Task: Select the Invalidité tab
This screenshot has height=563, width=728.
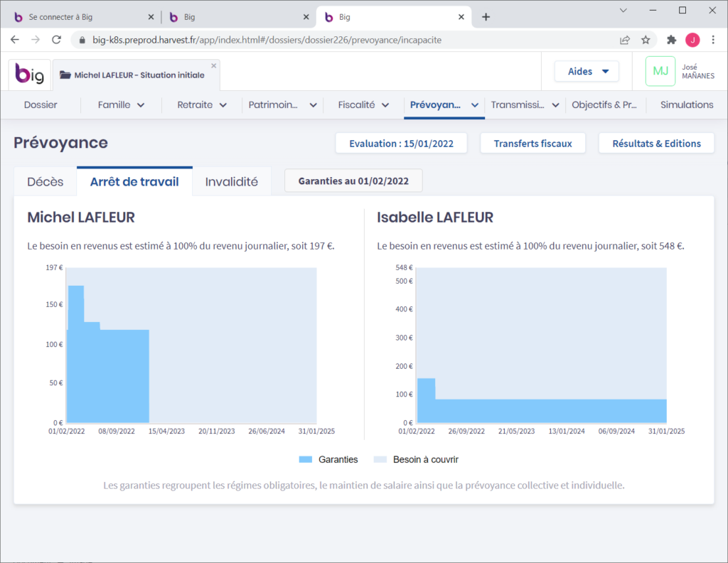Action: click(x=231, y=181)
